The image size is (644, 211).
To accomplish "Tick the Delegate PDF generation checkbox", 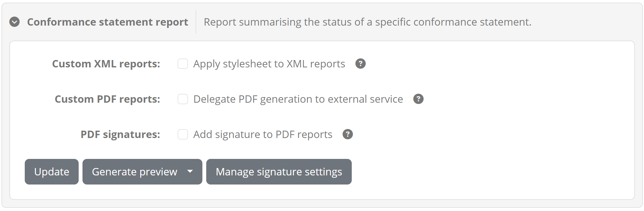I will click(x=183, y=99).
